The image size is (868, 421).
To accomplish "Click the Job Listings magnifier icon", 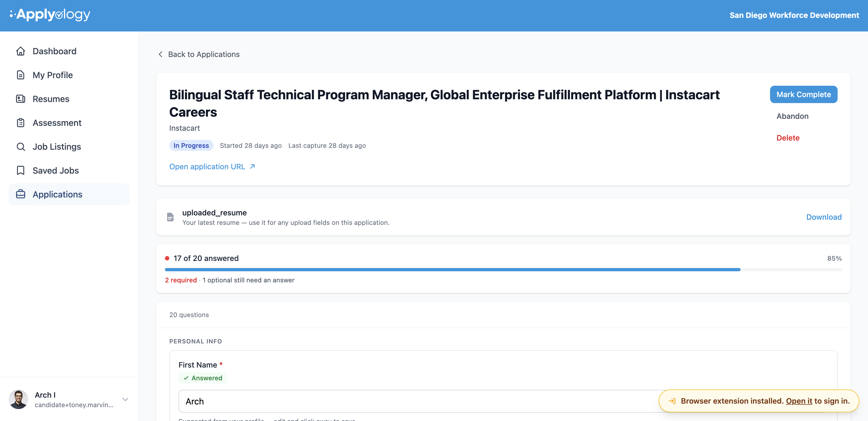I will (x=21, y=147).
